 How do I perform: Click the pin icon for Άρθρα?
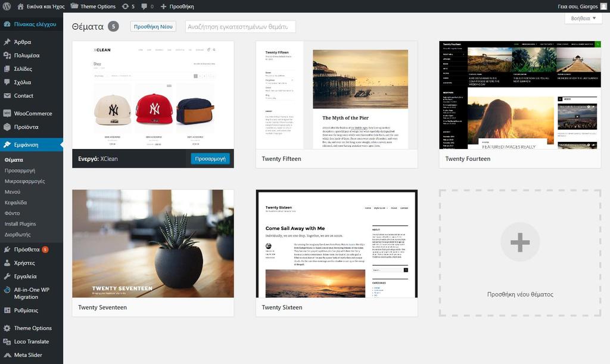tap(7, 42)
